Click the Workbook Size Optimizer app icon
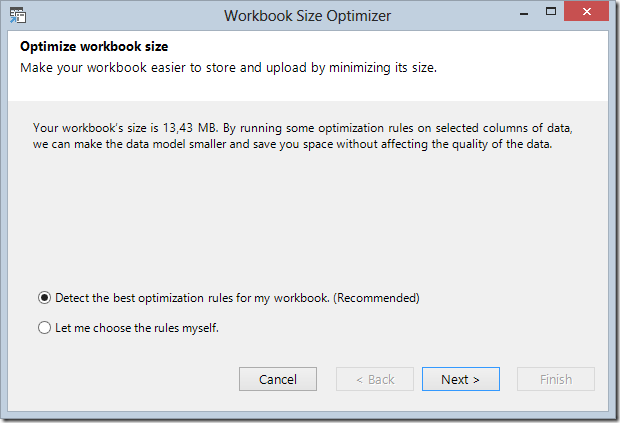 tap(18, 15)
